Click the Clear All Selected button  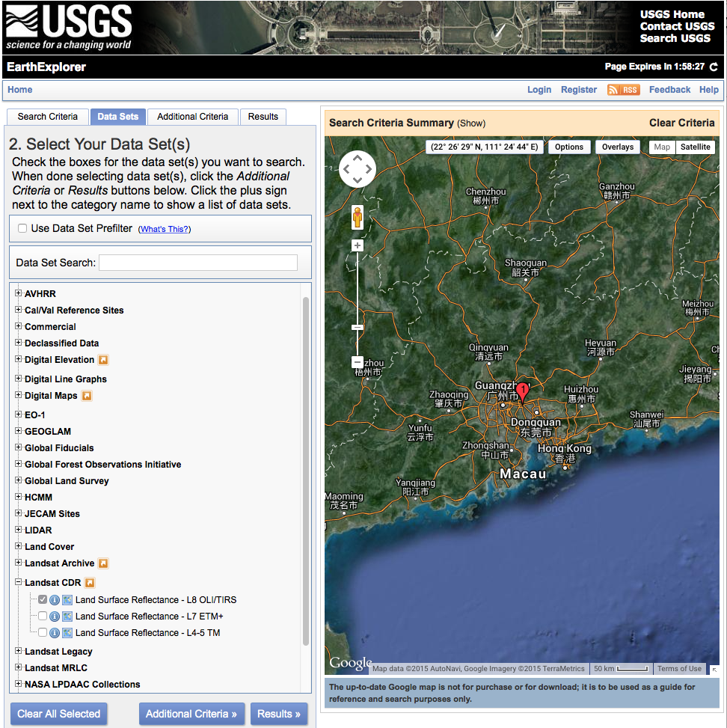pos(59,714)
